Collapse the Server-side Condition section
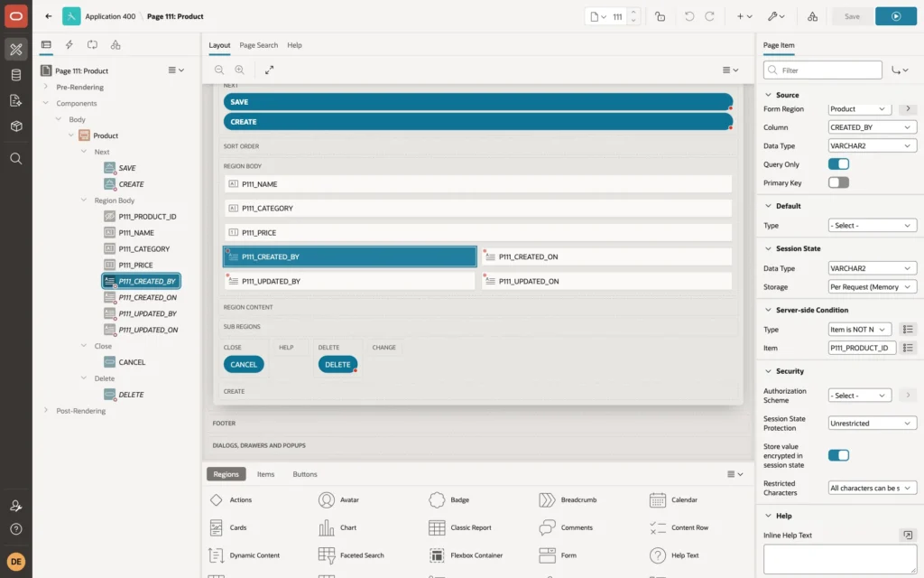The width and height of the screenshot is (924, 578). tap(768, 310)
